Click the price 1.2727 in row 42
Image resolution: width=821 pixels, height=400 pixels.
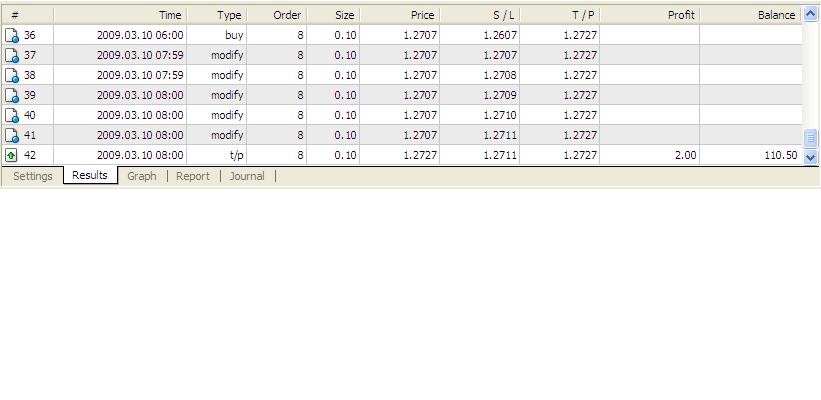pyautogui.click(x=420, y=155)
